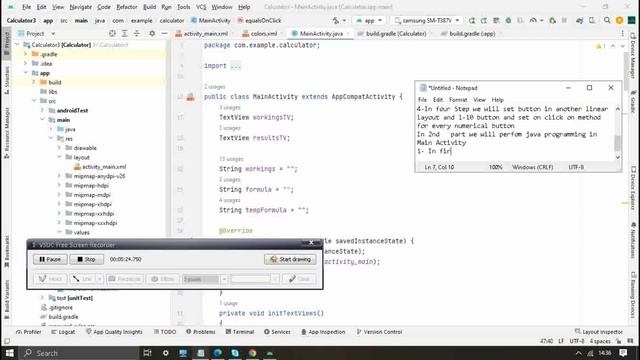Click the Select Opened File target icon
The height and width of the screenshot is (360, 640).
(112, 33)
